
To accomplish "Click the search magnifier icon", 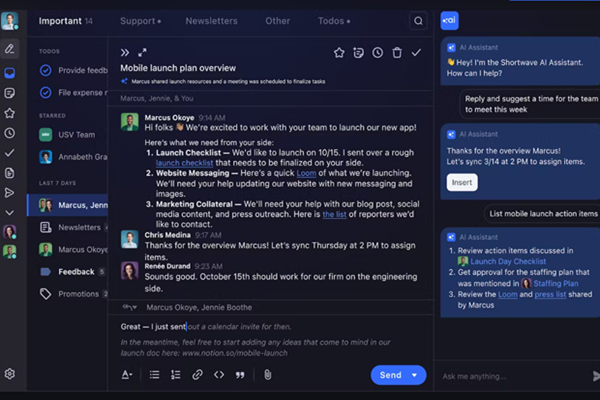I will pyautogui.click(x=418, y=21).
